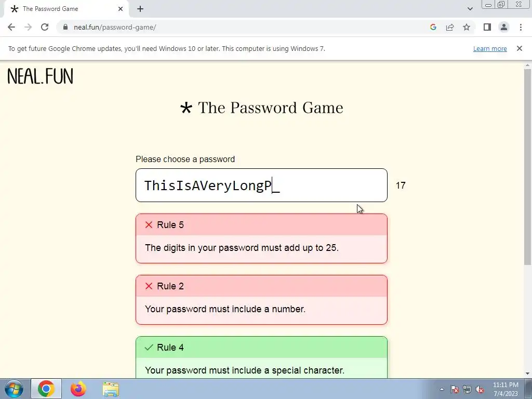This screenshot has height=399, width=532.
Task: Click the Please choose a password label
Action: (x=185, y=159)
